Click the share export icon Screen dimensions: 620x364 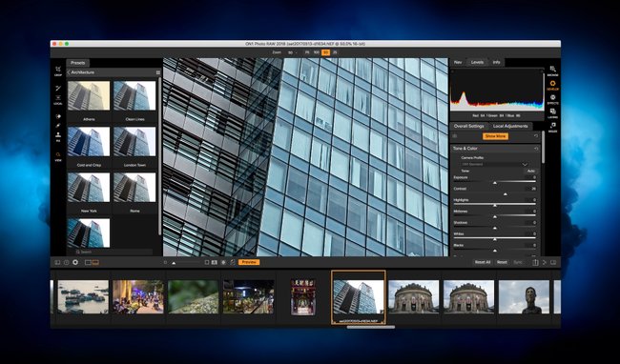(x=535, y=262)
